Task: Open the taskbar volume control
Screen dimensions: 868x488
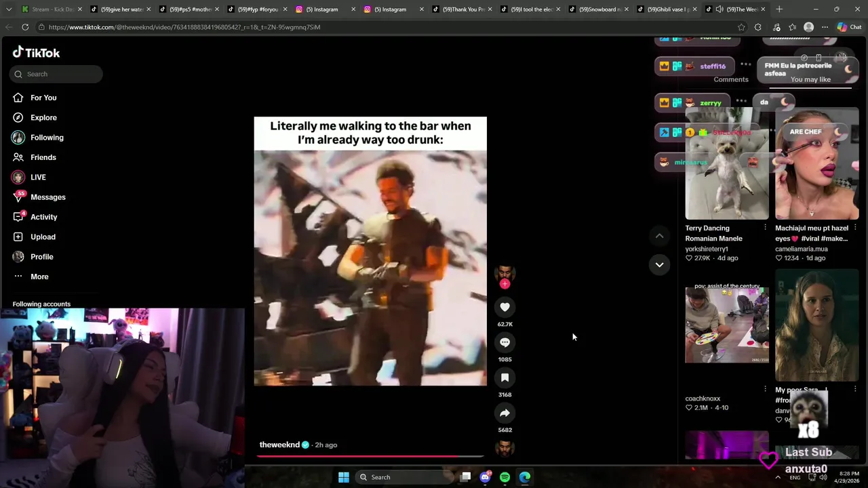Action: [823, 477]
